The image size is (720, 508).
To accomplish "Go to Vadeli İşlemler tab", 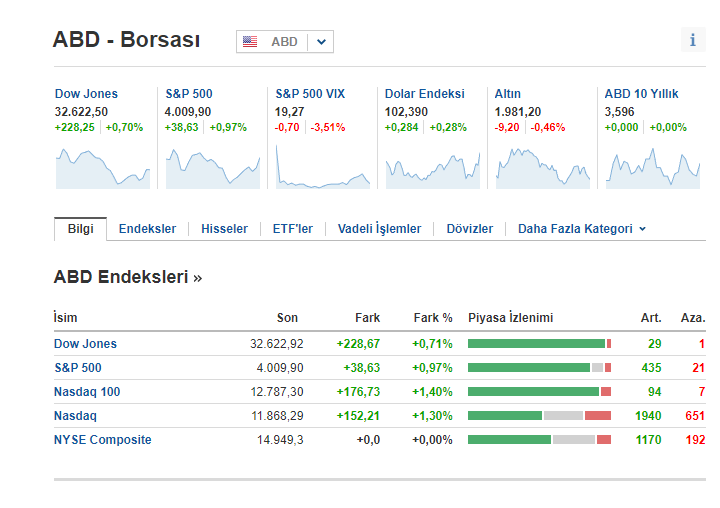I will (x=379, y=229).
